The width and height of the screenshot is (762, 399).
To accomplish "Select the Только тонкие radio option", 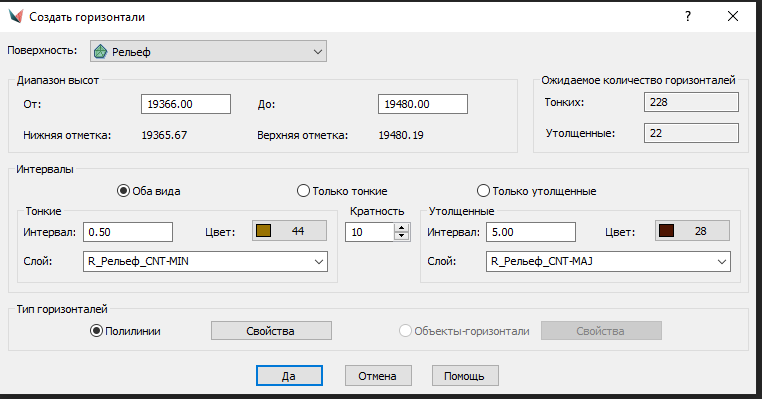I will coord(303,191).
